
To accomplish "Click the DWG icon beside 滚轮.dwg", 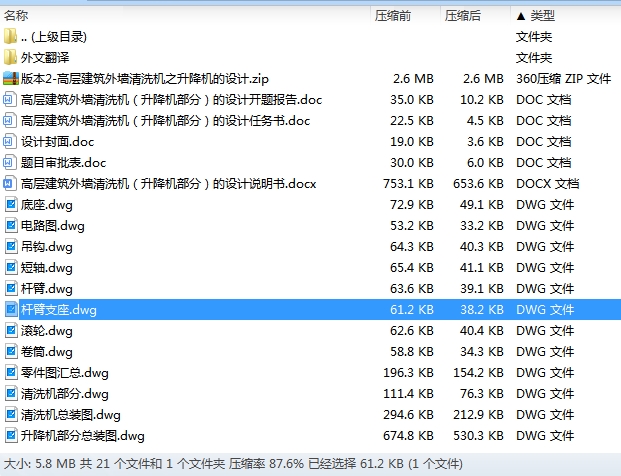I will (x=11, y=330).
